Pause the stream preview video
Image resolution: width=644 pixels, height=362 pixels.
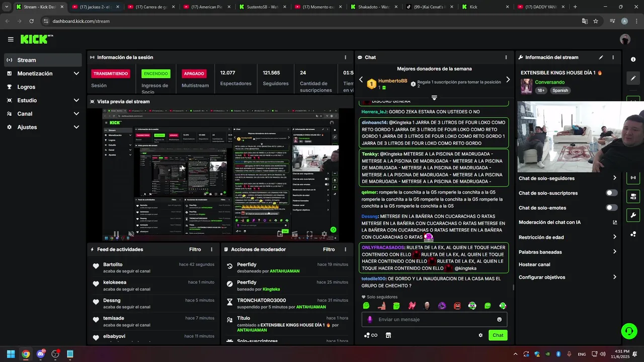coord(116,234)
